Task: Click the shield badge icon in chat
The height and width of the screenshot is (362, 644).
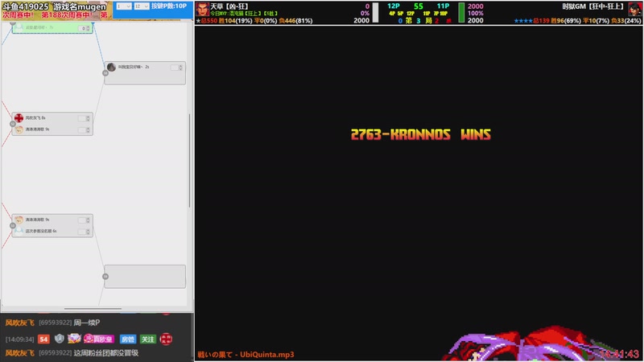Action: [x=59, y=339]
